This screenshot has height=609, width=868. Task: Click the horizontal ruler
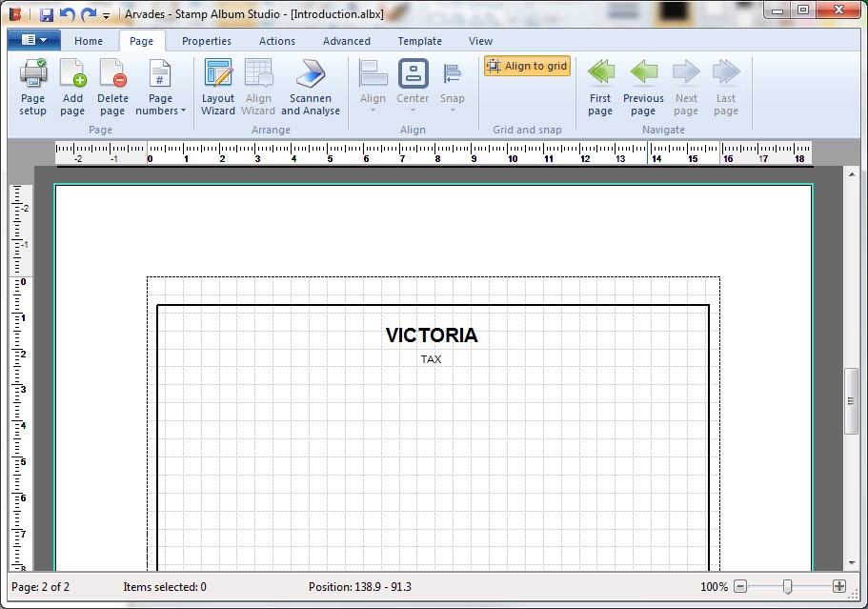point(434,152)
